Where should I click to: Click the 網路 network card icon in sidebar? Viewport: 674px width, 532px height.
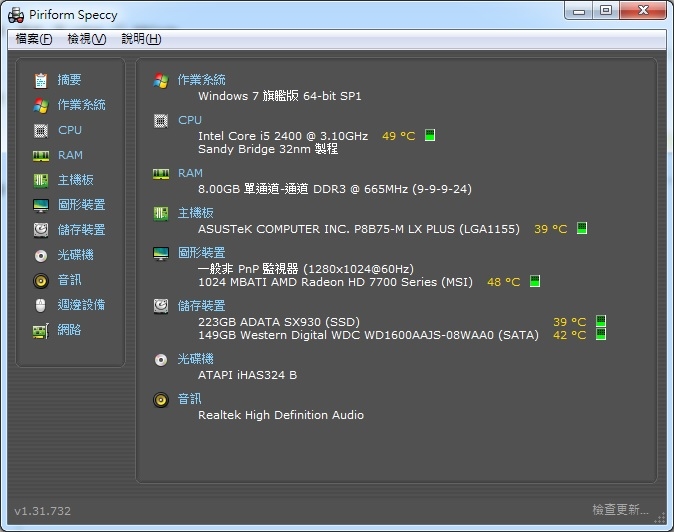41,331
